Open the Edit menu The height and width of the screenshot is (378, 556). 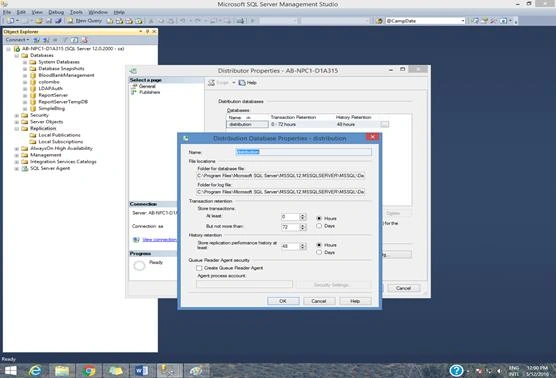21,12
